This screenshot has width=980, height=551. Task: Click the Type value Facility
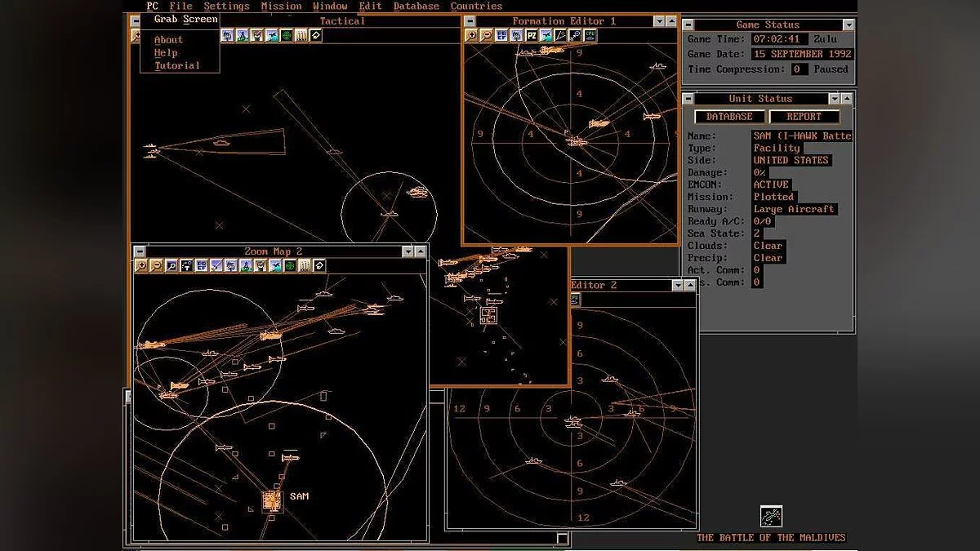[x=777, y=149]
